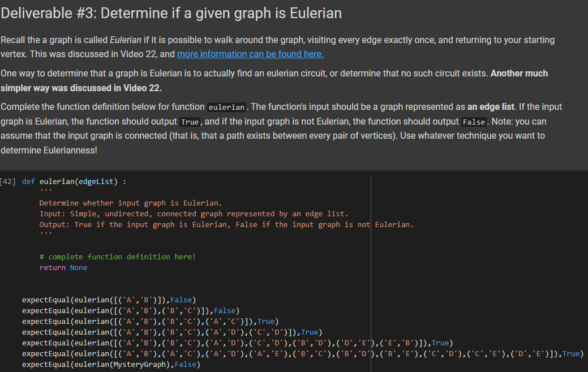This screenshot has width=588, height=372.
Task: Open the 'more information can be found here' link
Action: [x=250, y=54]
